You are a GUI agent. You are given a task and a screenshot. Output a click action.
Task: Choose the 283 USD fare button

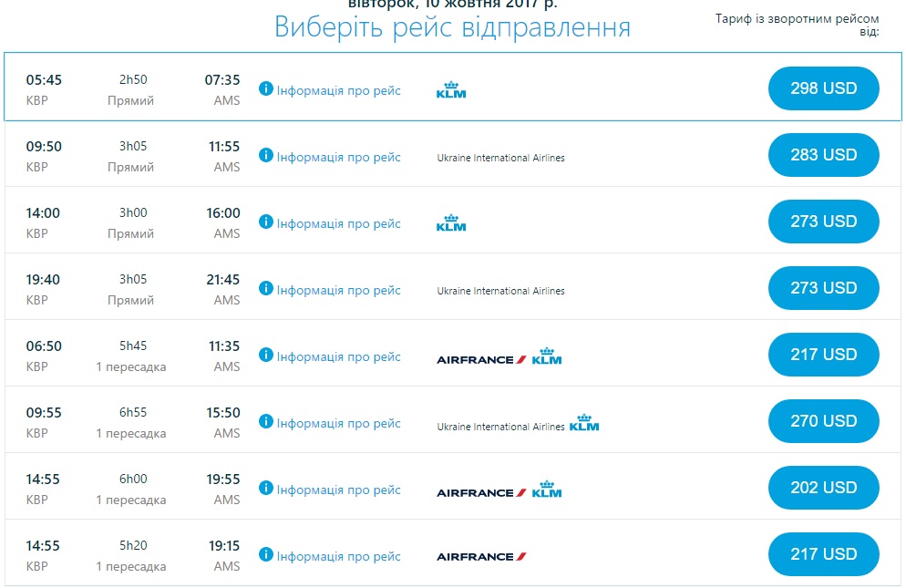pyautogui.click(x=824, y=155)
